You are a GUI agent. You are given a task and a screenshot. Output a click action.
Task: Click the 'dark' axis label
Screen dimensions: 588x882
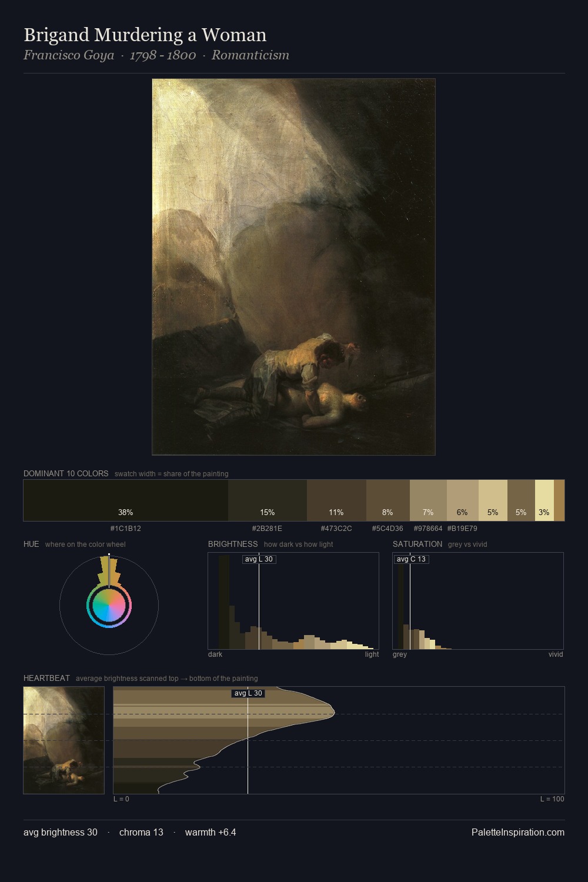coord(215,654)
